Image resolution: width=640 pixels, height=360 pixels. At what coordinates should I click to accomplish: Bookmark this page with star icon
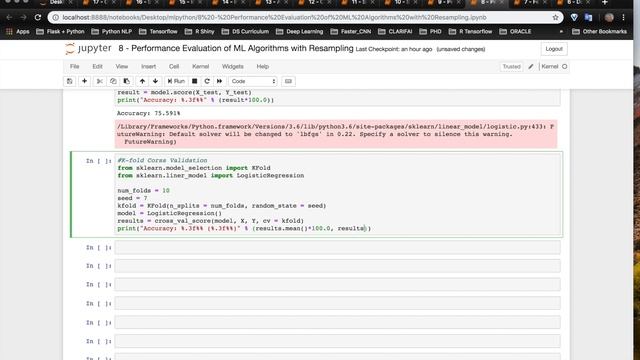pyautogui.click(x=555, y=18)
